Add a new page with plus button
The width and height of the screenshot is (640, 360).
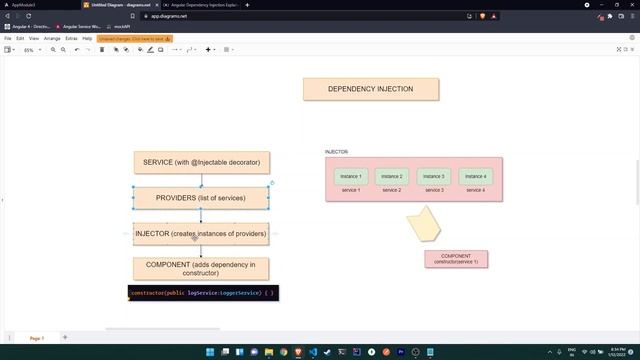pyautogui.click(x=65, y=338)
